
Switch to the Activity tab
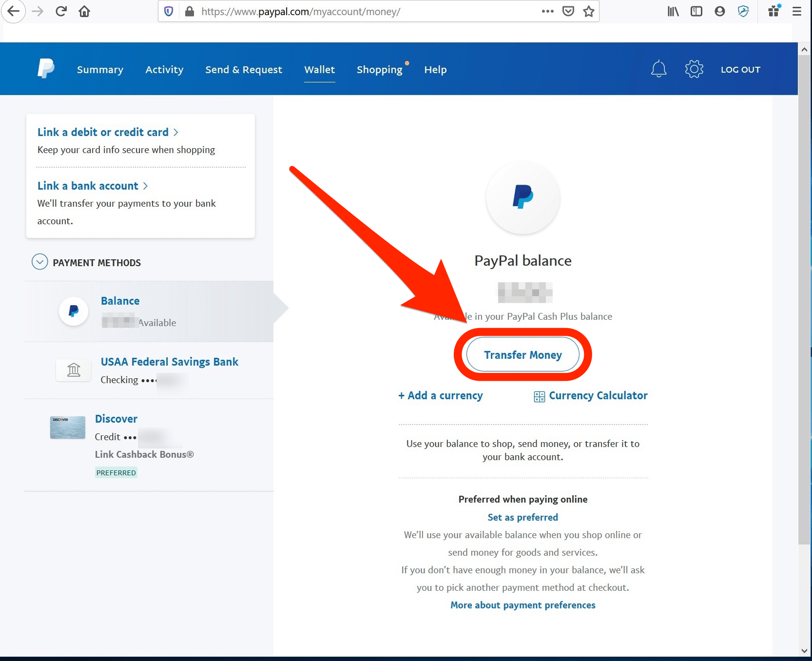pos(164,69)
